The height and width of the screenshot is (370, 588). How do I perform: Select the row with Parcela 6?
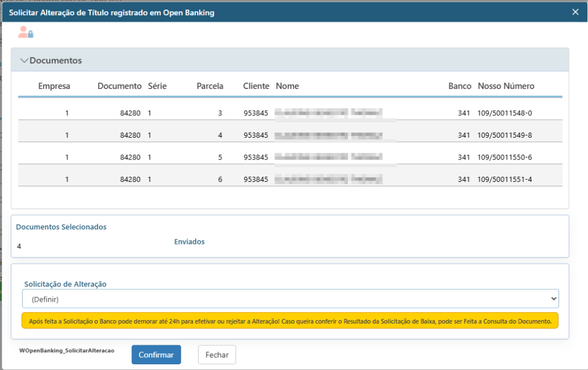tap(290, 179)
